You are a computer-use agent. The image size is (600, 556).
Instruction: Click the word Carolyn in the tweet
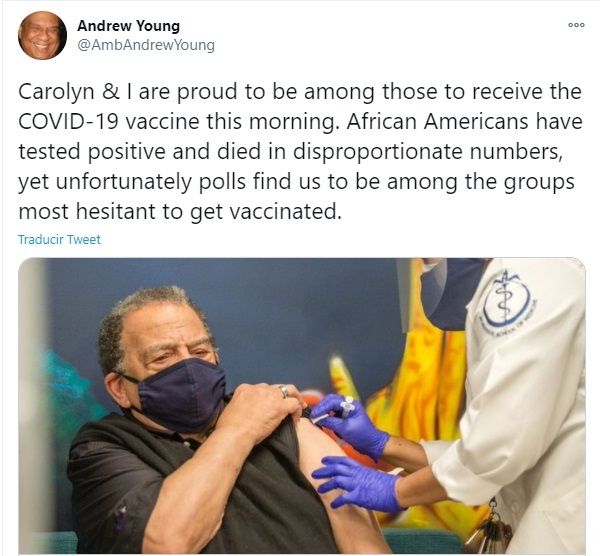click(56, 92)
